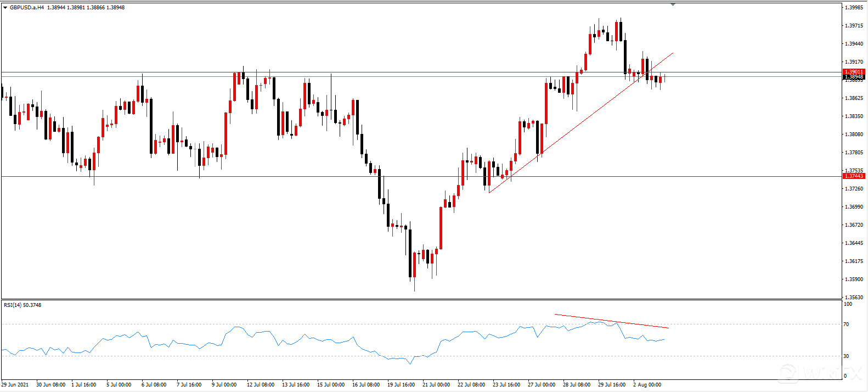This screenshot has width=868, height=392.
Task: Click the chart shift triangle marker
Action: click(673, 4)
